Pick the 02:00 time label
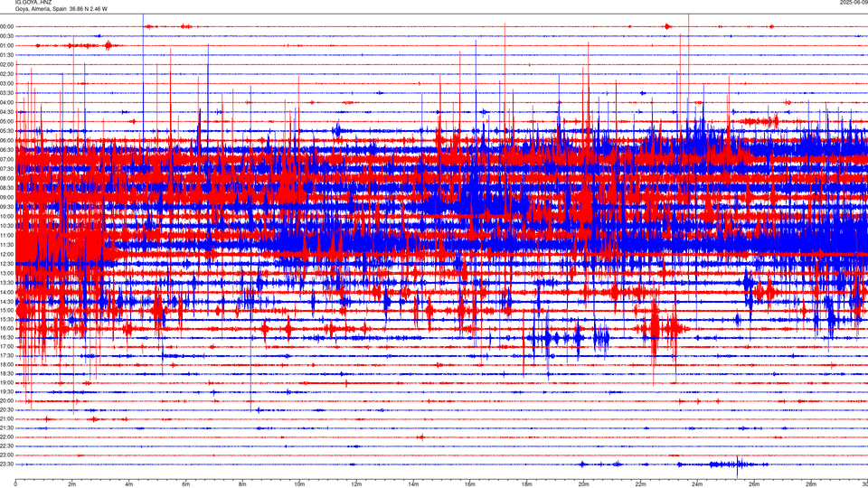This screenshot has height=488, width=868. point(6,64)
